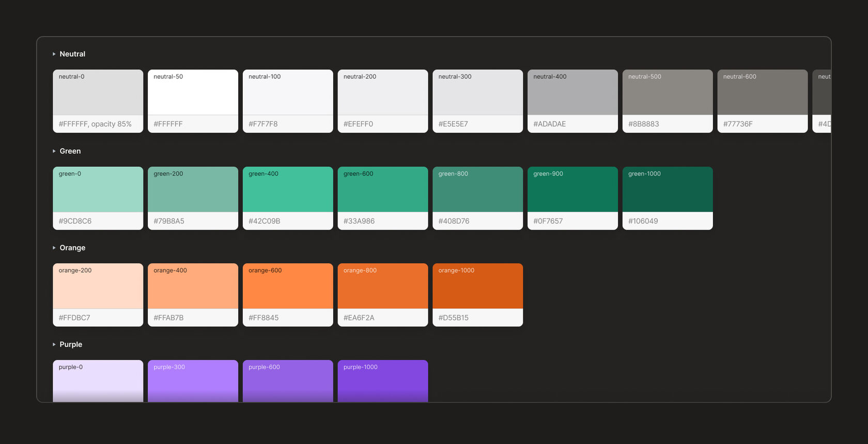Click the Purple section heading
868x444 pixels.
click(71, 344)
